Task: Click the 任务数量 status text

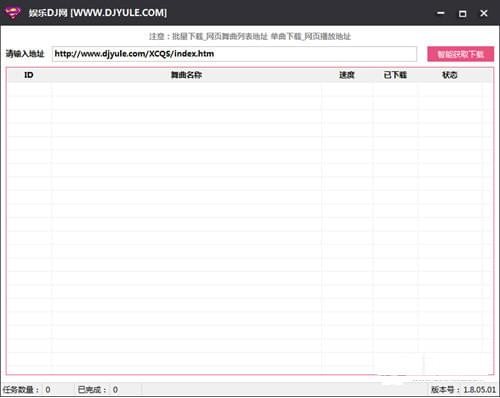Action: (27, 390)
